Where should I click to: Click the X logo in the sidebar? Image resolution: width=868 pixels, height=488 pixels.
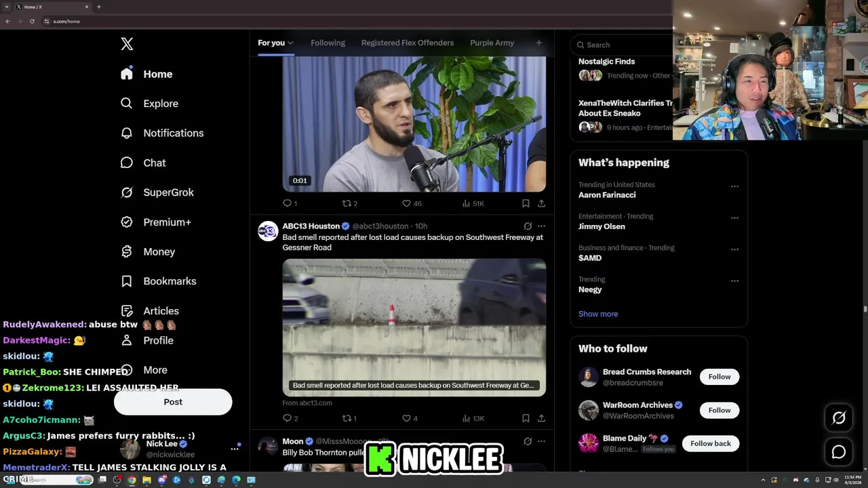127,44
